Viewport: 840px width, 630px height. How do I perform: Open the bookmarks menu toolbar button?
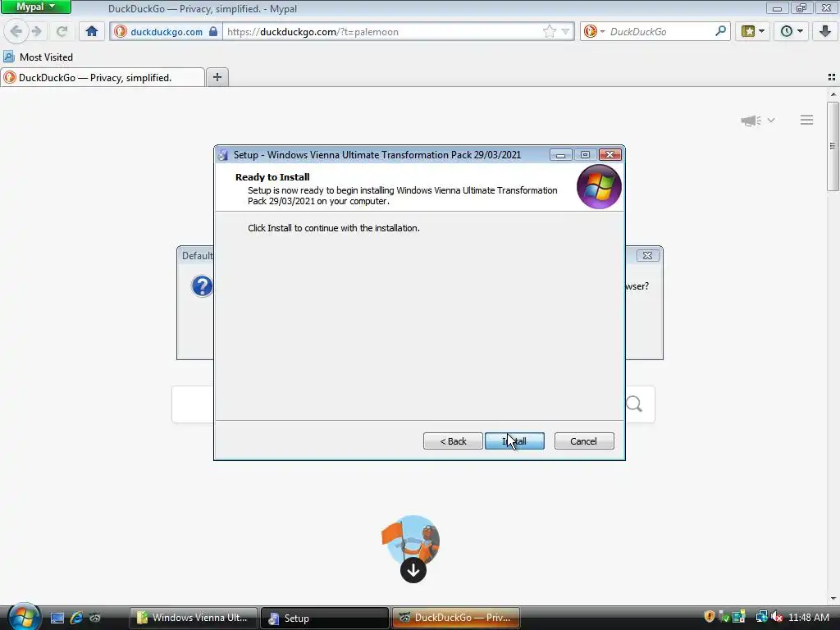752,32
